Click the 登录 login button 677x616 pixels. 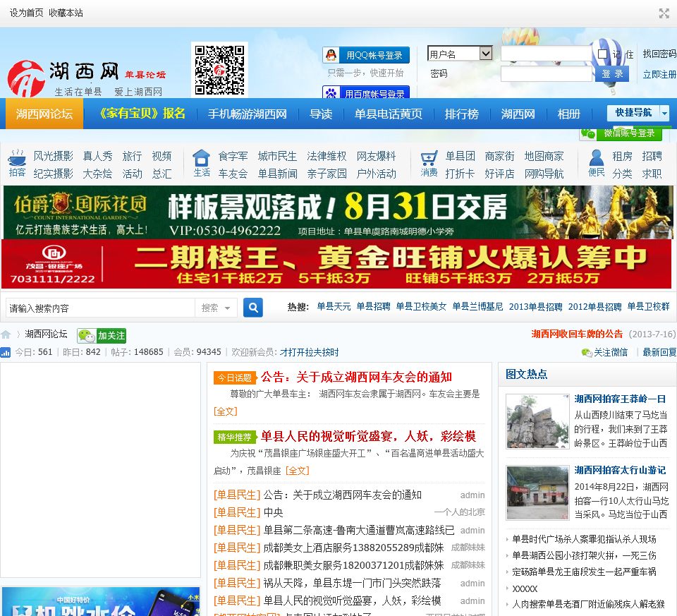pyautogui.click(x=612, y=74)
